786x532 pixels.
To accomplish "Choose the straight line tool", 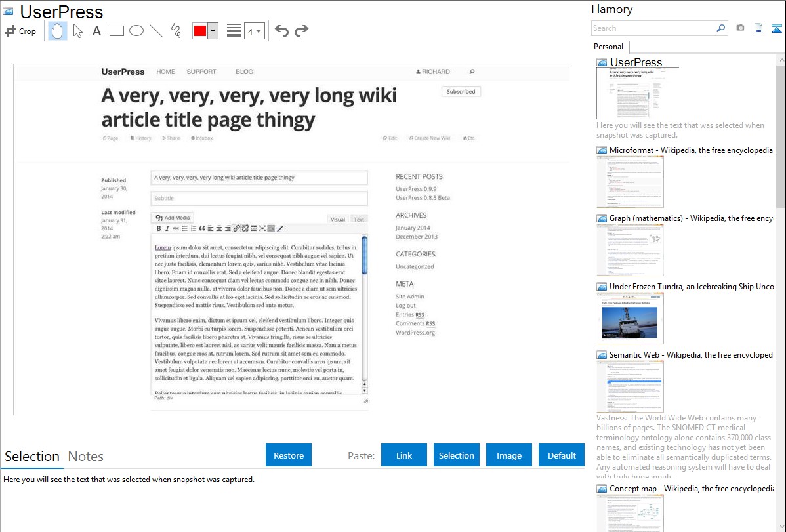I will pos(156,31).
